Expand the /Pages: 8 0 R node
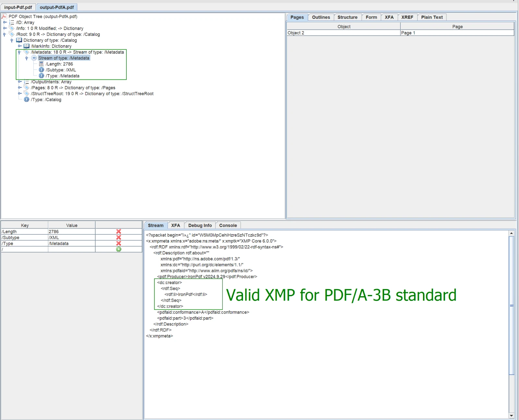Viewport: 519px width, 420px height. [x=20, y=87]
